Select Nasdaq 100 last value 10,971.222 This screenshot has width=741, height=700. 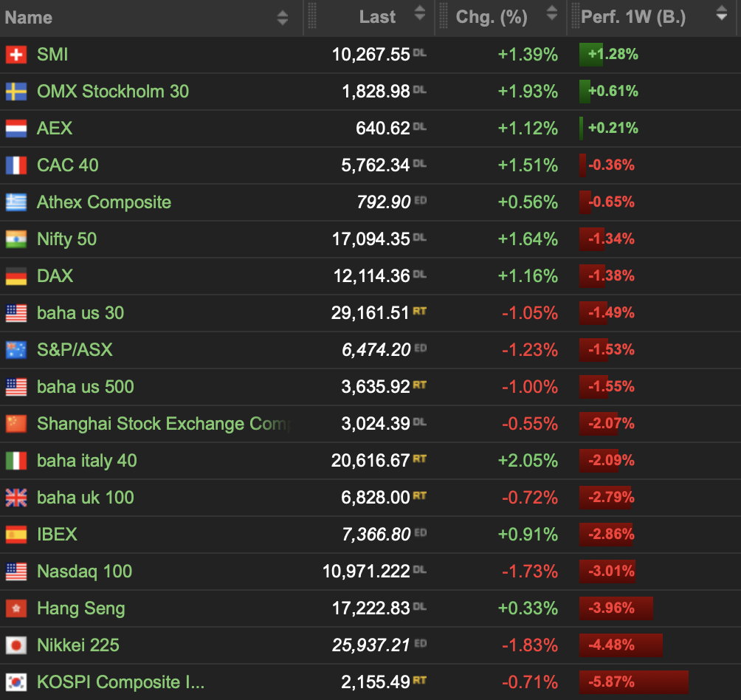click(x=366, y=572)
